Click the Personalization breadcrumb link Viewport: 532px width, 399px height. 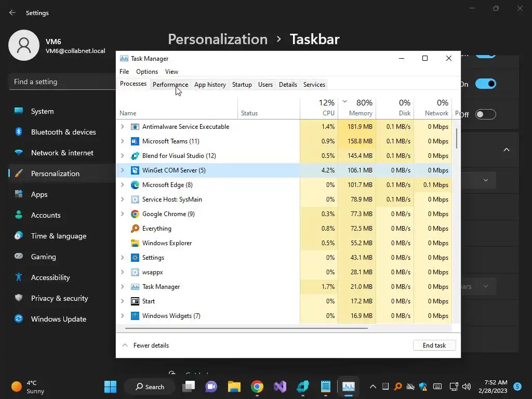pyautogui.click(x=218, y=39)
